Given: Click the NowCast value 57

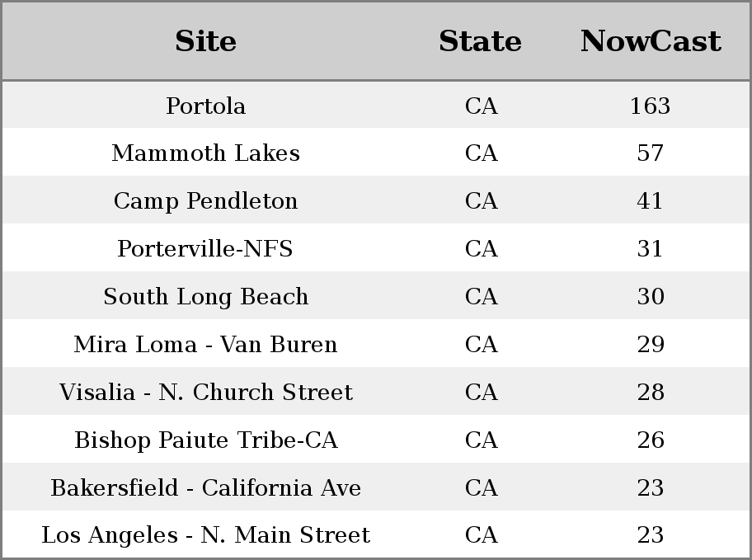Looking at the screenshot, I should pyautogui.click(x=651, y=153).
